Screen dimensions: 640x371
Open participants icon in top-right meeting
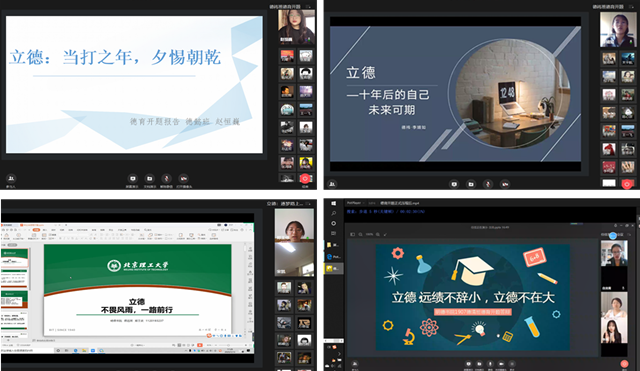[x=333, y=184]
